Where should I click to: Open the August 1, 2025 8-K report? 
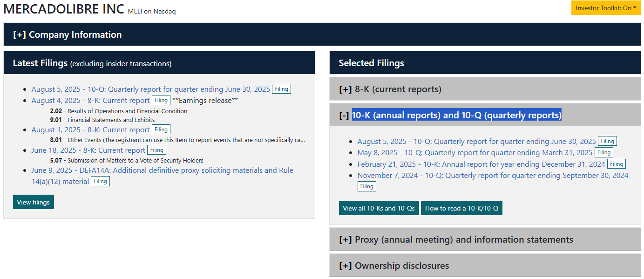(88, 129)
